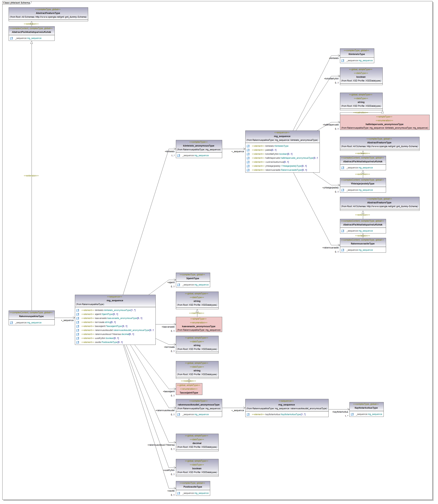Viewport: 438px width, 504px height.
Task: Click the attribute icon beside kiinteisto:KiinteistoType element
Action: click(248, 146)
